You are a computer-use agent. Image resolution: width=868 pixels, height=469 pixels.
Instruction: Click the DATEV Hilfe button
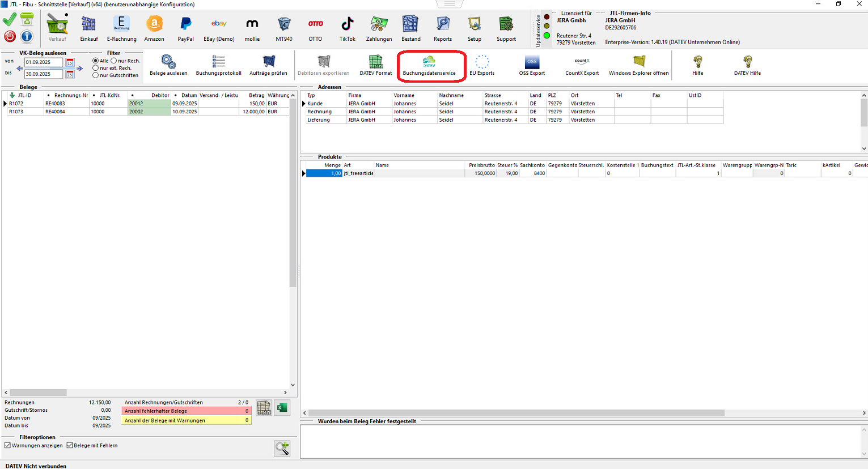tap(747, 65)
